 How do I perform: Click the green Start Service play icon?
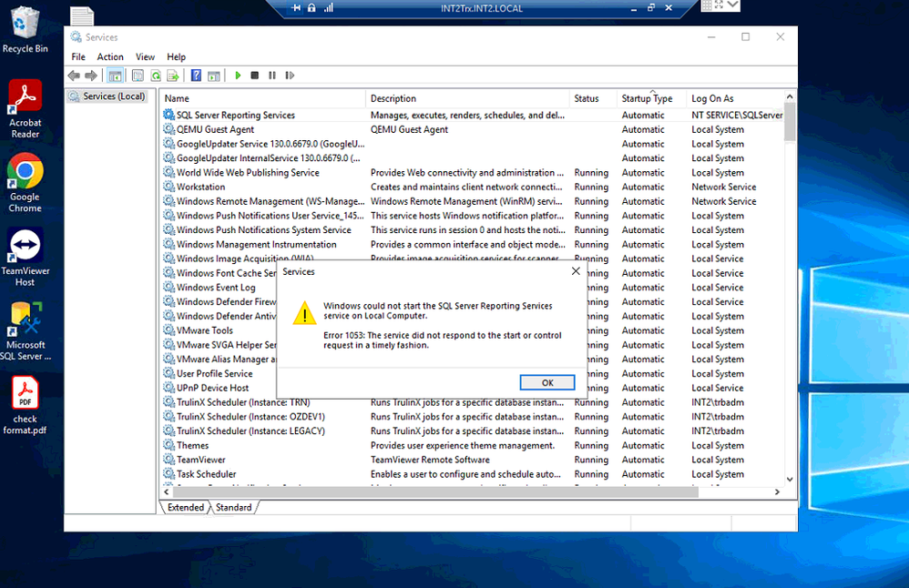[x=238, y=76]
